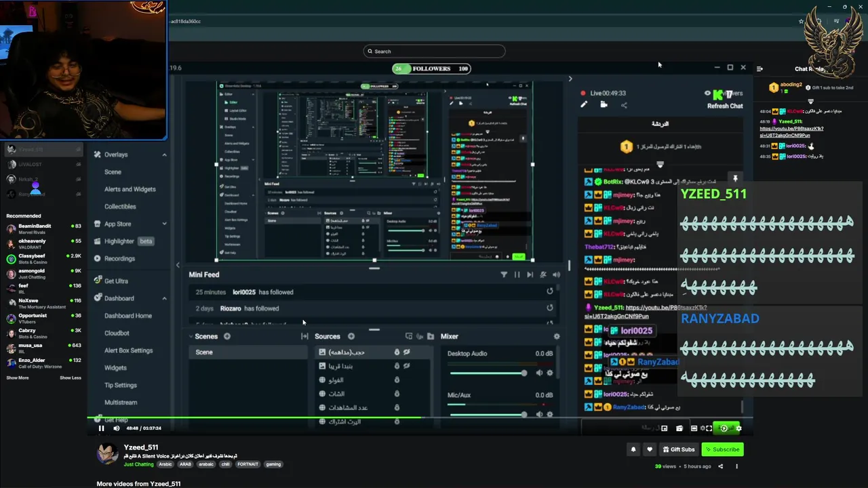
Task: Collapse the Dashboard section
Action: (x=164, y=298)
